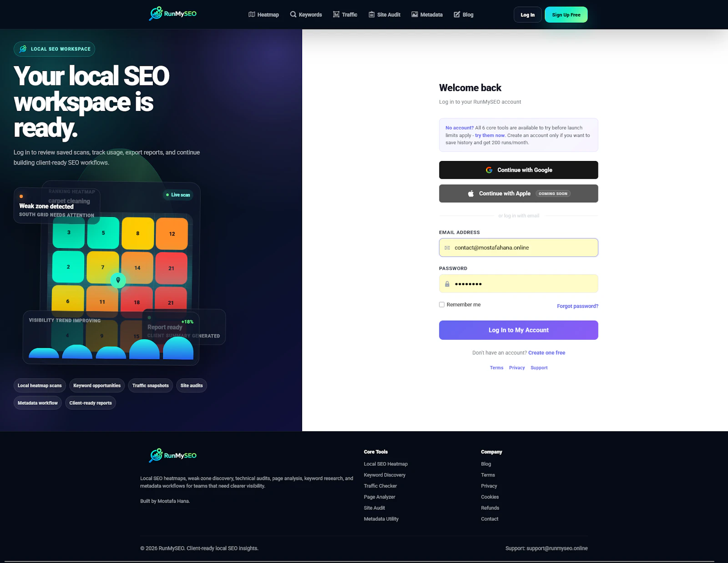
Task: Open Privacy link in Company footer
Action: [489, 486]
